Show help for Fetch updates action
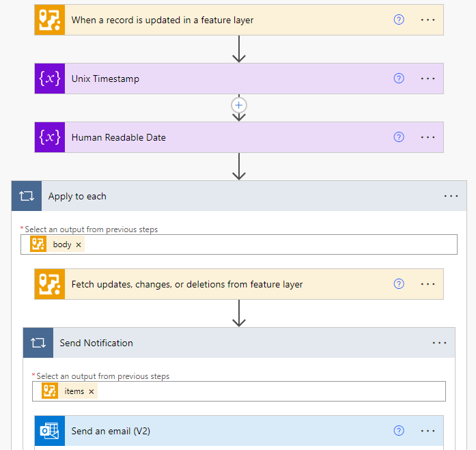This screenshot has width=476, height=450. coord(400,284)
